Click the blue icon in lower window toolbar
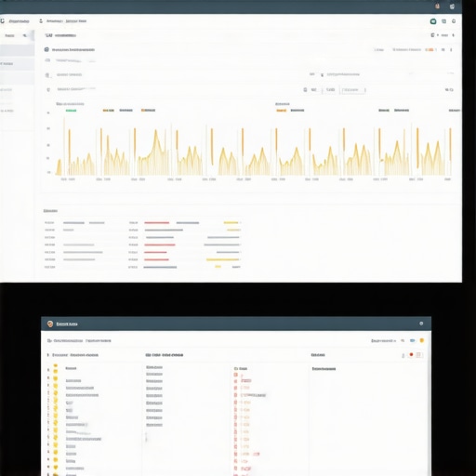Viewport: 476px width, 476px height. pos(413,340)
